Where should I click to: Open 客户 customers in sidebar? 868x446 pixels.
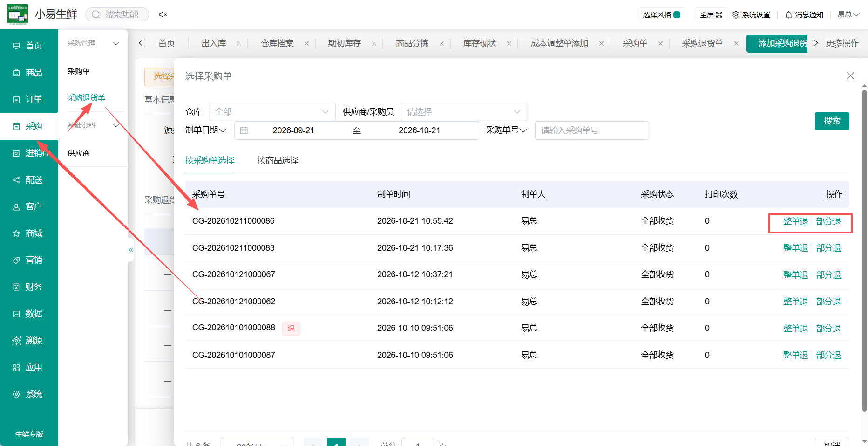tap(29, 206)
